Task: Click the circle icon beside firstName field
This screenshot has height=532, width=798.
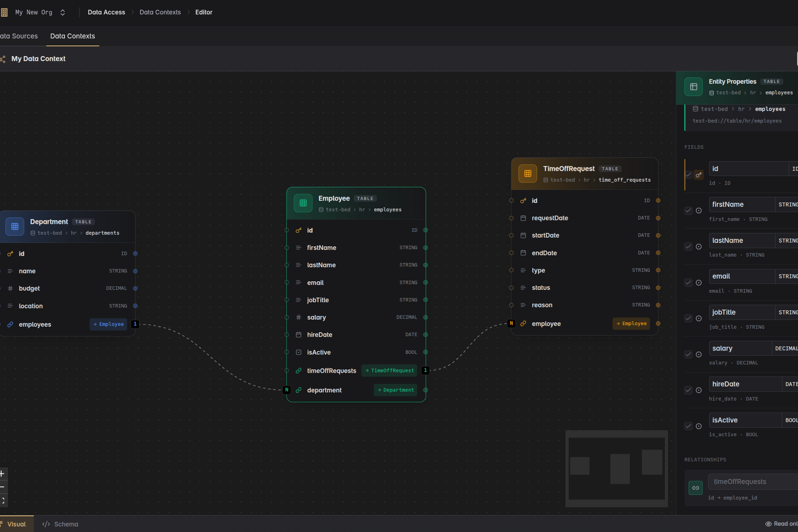Action: point(699,211)
